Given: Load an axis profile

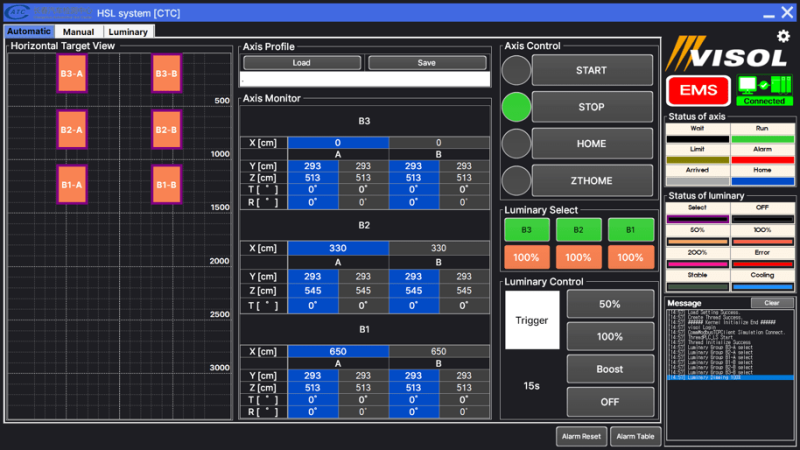Looking at the screenshot, I should [x=302, y=63].
